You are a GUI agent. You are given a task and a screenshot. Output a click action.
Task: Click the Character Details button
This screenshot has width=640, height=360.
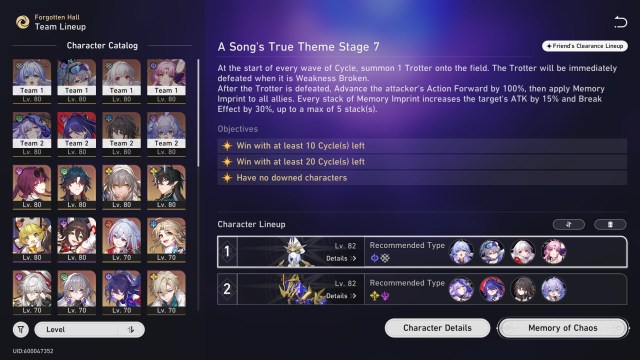click(x=438, y=328)
